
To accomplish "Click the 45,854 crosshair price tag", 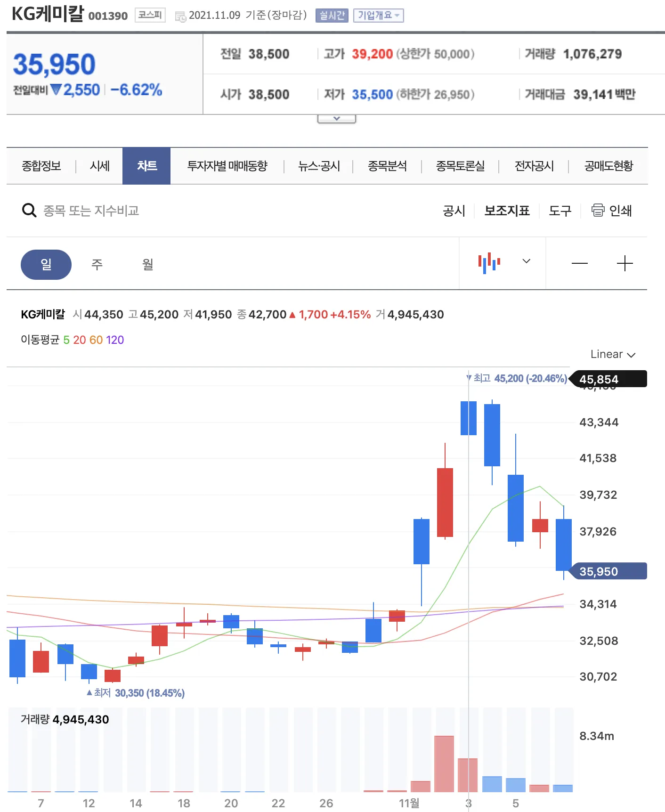I will 608,379.
